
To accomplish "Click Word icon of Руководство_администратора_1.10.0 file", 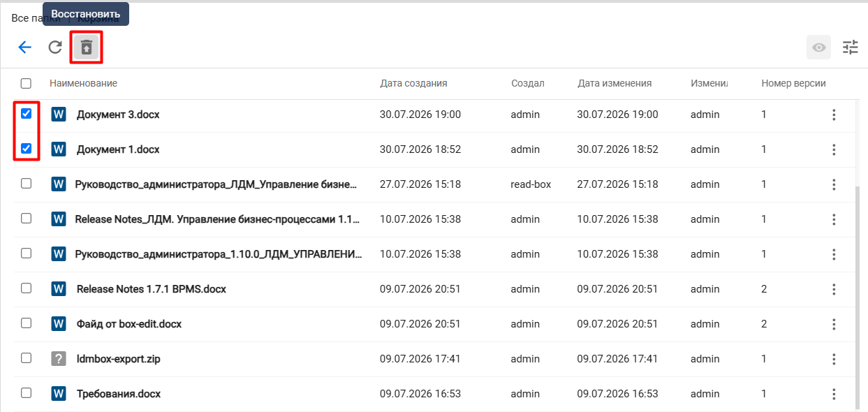I will (x=59, y=254).
